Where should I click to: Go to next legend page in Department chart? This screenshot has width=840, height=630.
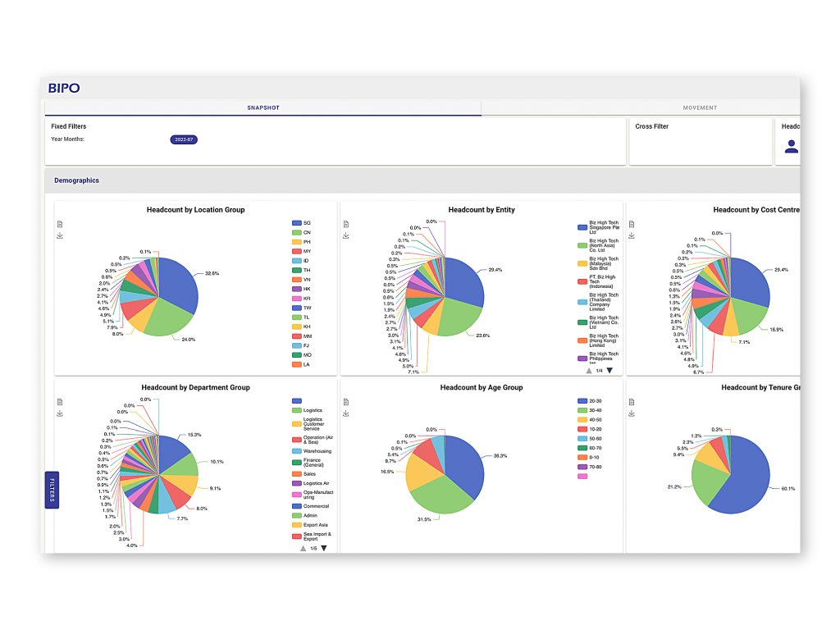point(324,548)
